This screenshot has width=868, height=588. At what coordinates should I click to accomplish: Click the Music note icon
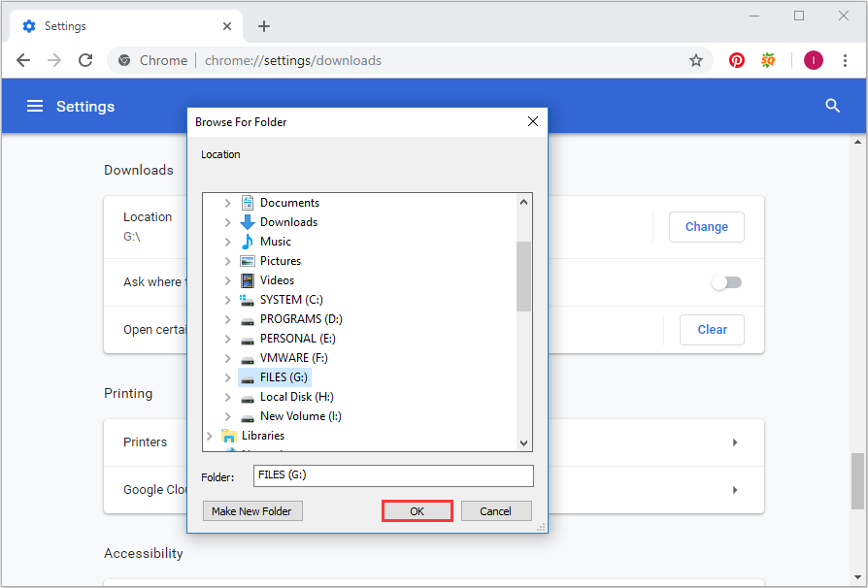point(248,242)
